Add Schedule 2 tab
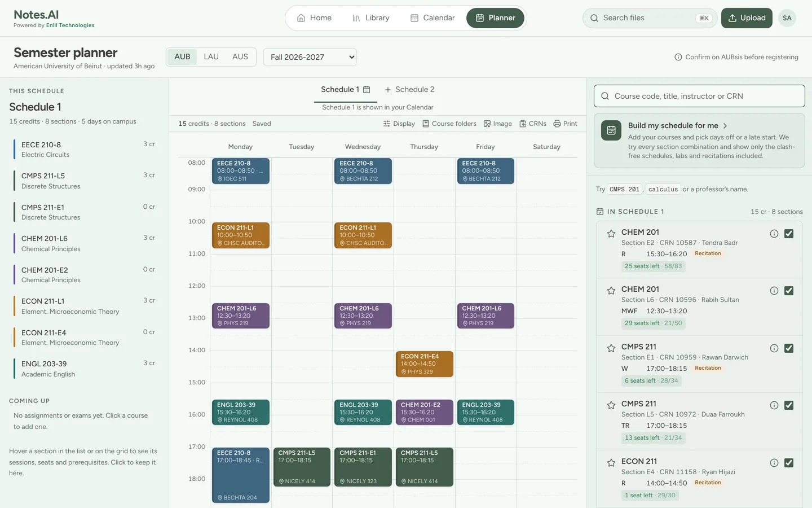This screenshot has width=812, height=508. 409,89
